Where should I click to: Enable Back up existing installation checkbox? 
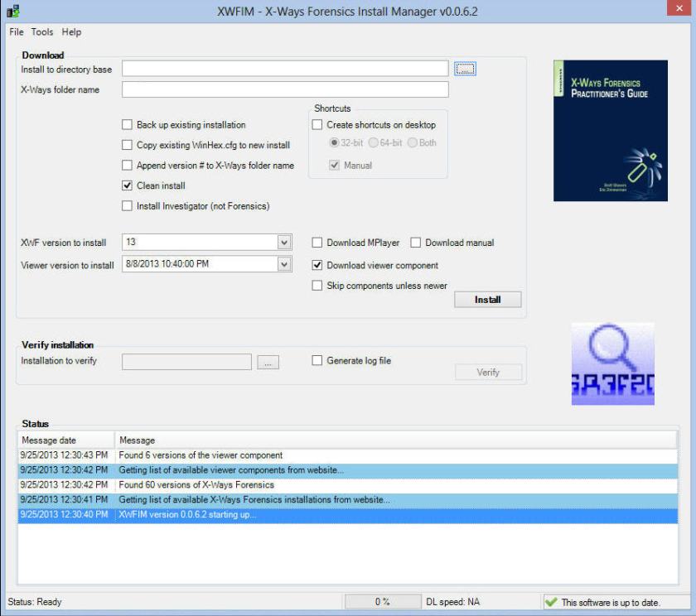point(128,125)
